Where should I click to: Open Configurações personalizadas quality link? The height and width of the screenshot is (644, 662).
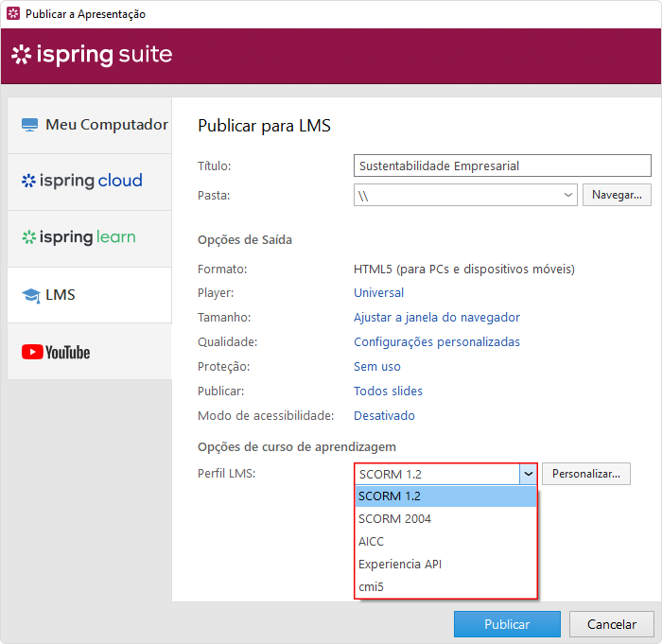437,341
